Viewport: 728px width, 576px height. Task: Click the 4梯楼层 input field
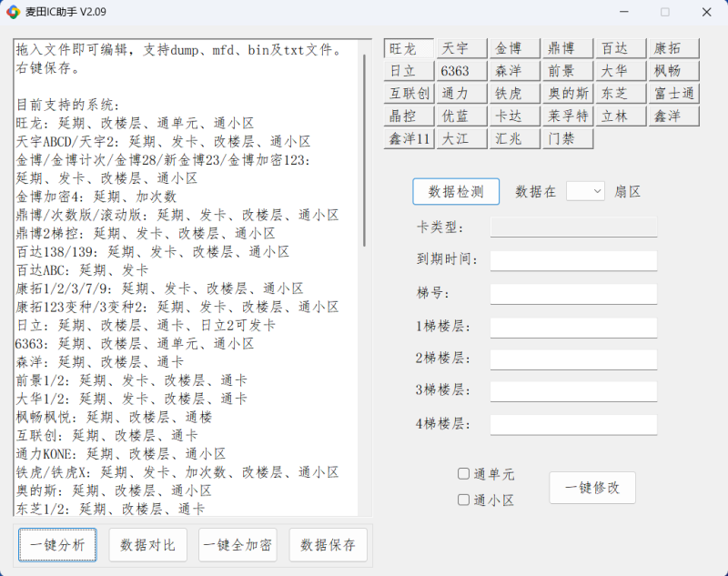point(573,425)
